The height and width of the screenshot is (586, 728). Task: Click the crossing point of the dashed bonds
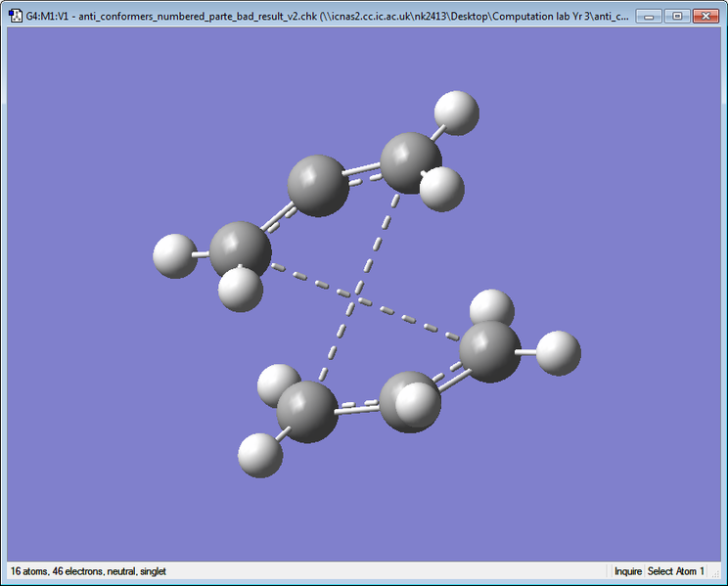[356, 295]
